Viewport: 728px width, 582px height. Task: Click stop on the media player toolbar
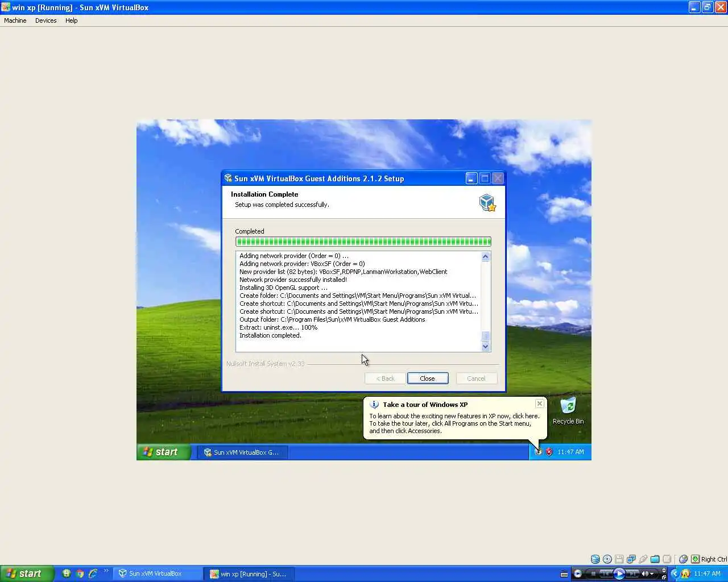click(x=593, y=574)
